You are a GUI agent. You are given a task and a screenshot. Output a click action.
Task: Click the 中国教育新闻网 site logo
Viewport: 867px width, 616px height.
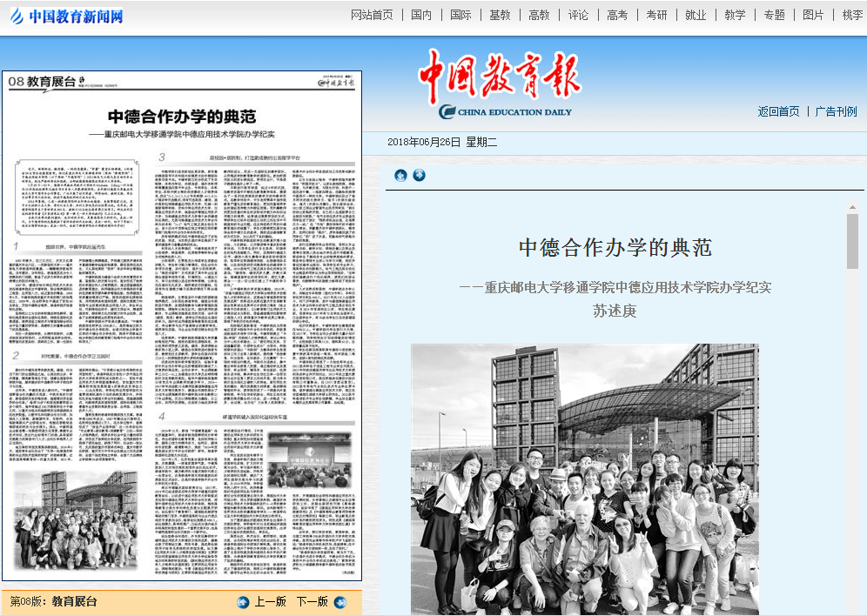tap(65, 16)
